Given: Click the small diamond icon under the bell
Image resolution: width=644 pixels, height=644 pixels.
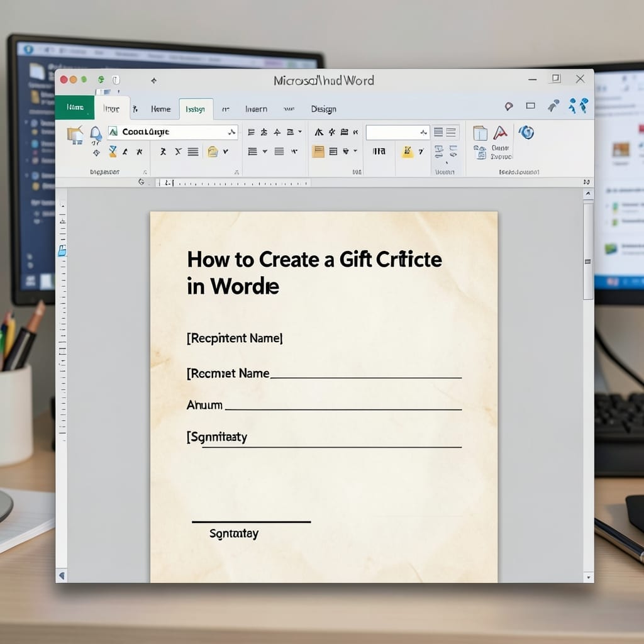Looking at the screenshot, I should click(96, 153).
